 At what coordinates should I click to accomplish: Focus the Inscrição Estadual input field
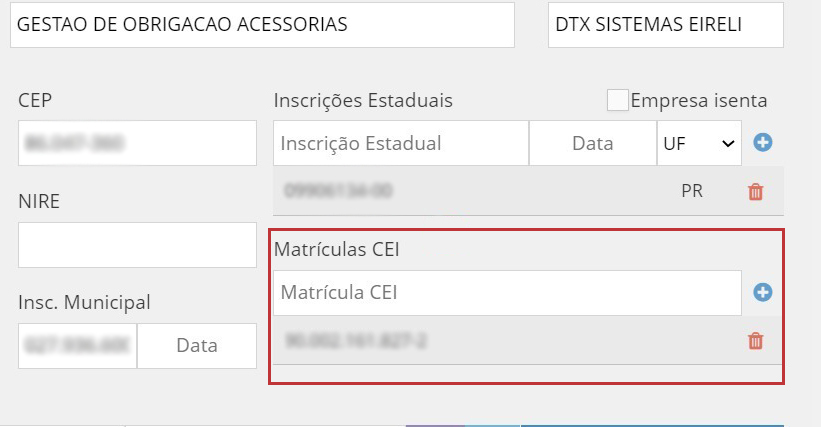(x=400, y=143)
